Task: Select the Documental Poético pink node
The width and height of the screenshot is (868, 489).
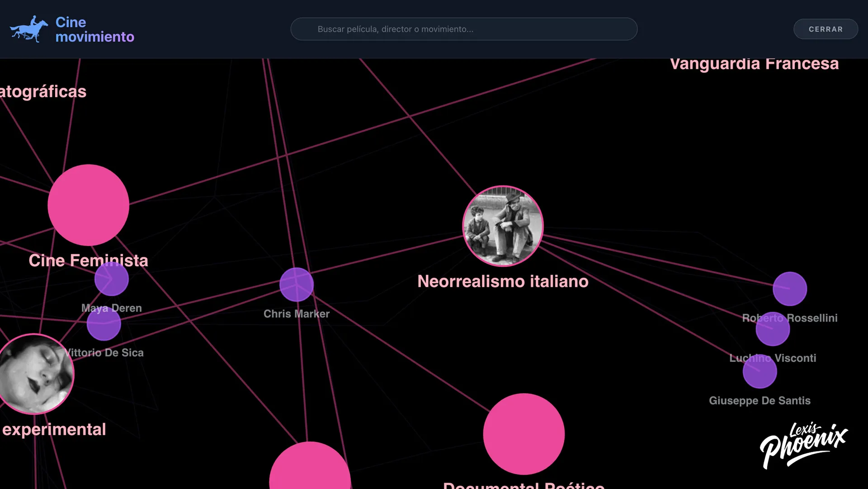Action: 524,434
